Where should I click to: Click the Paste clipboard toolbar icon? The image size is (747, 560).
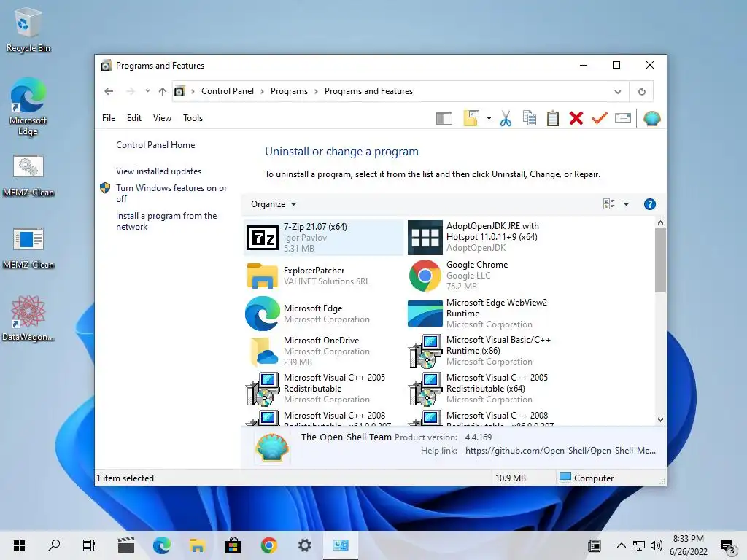[553, 118]
